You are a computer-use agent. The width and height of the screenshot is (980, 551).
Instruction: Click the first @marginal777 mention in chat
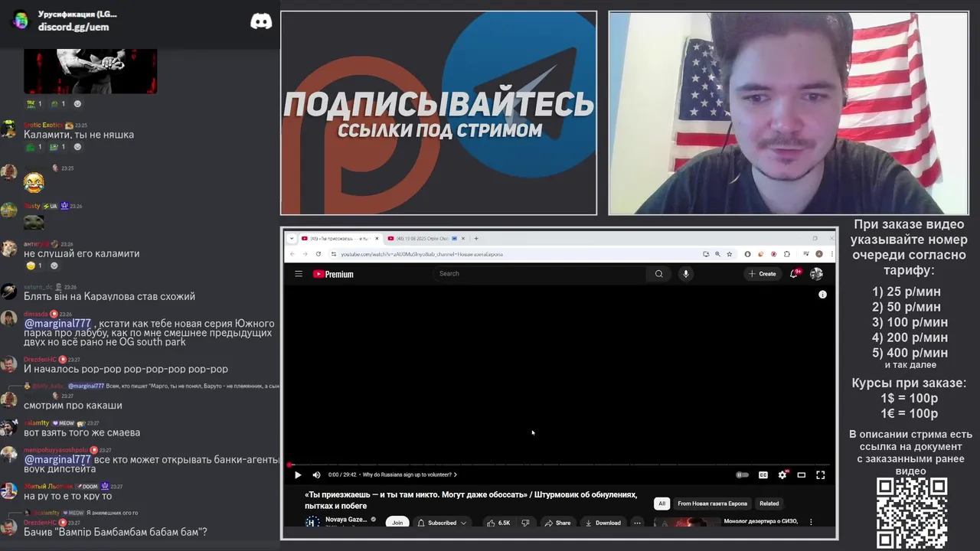pos(57,324)
